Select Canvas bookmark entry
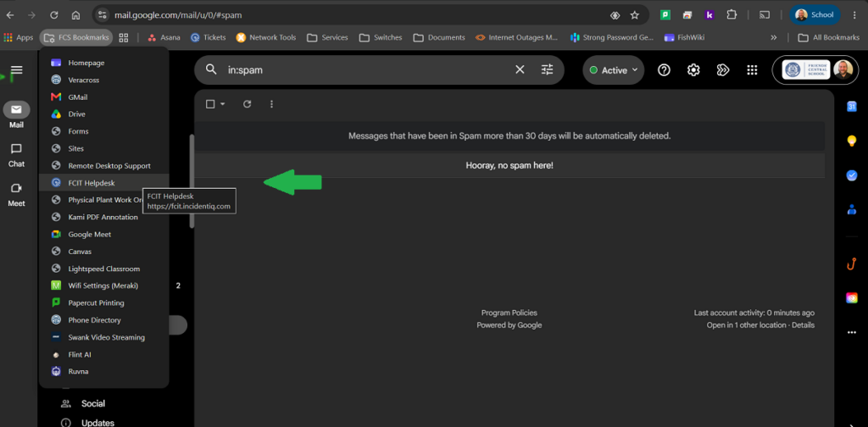Screen dimensions: 868x427 pos(104,252)
